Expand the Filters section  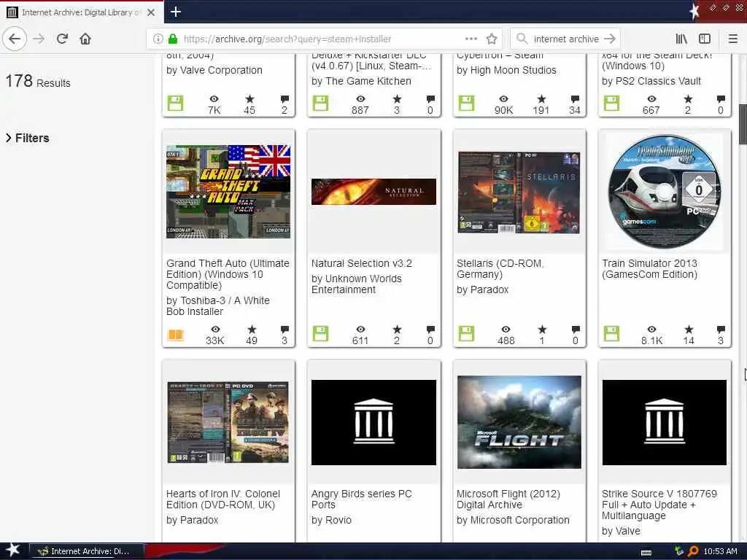pos(28,138)
